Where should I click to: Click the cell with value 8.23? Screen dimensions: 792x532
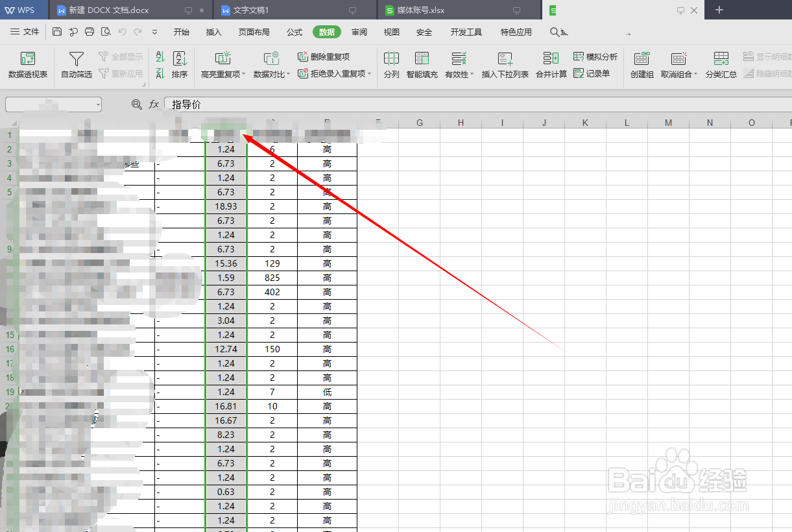[x=226, y=435]
